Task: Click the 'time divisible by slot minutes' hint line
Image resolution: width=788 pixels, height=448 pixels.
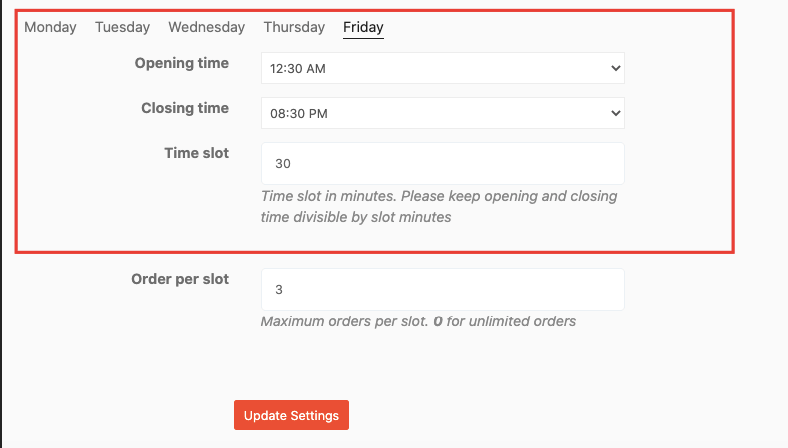Action: [x=356, y=217]
